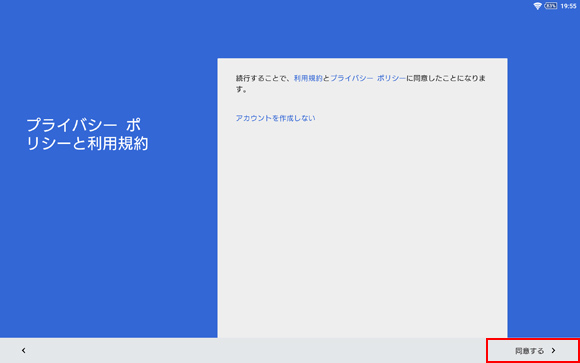Tap the battery indicator icon

551,6
